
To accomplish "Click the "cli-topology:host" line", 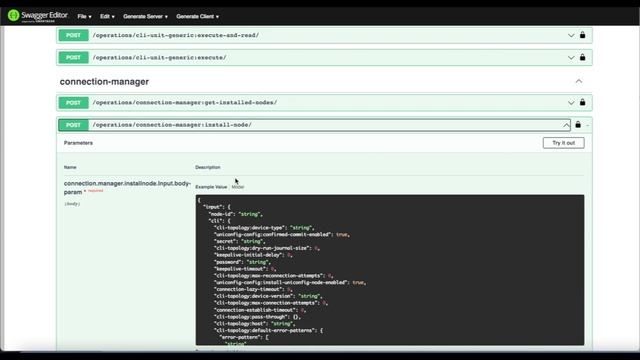I will (x=254, y=324).
